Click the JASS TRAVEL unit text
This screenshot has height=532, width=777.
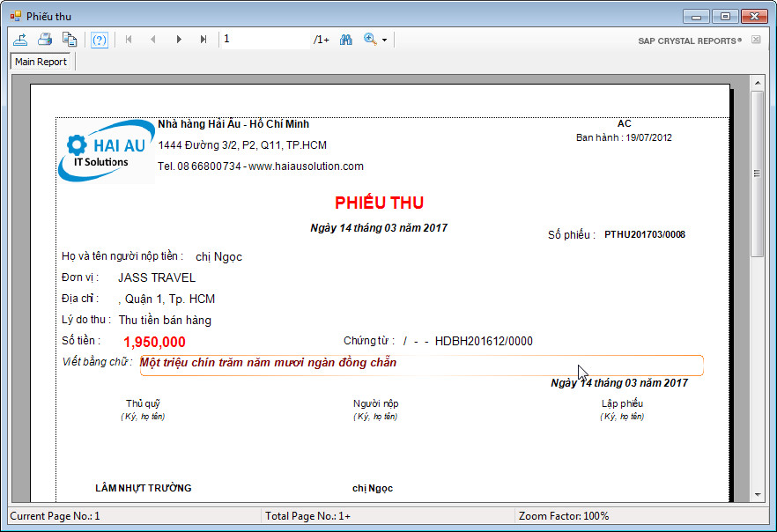click(157, 277)
